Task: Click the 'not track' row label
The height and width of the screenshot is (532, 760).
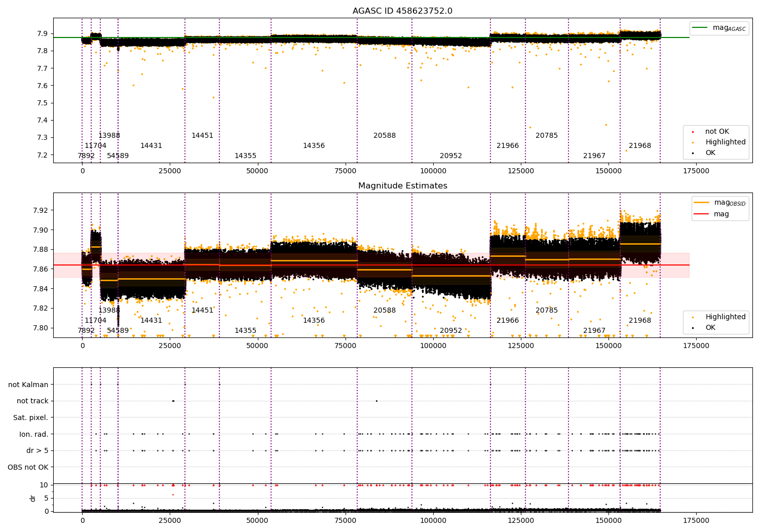Action: tap(32, 401)
